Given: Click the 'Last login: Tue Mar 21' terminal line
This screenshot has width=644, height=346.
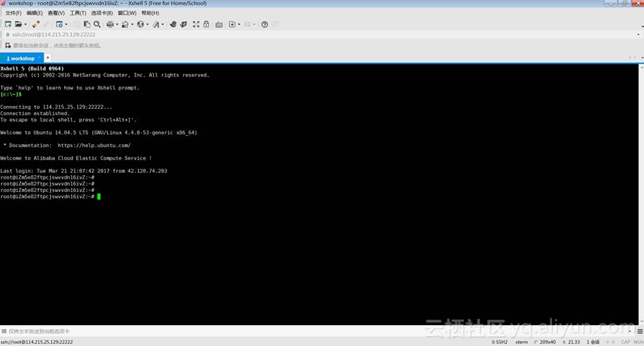Looking at the screenshot, I should (x=84, y=170).
